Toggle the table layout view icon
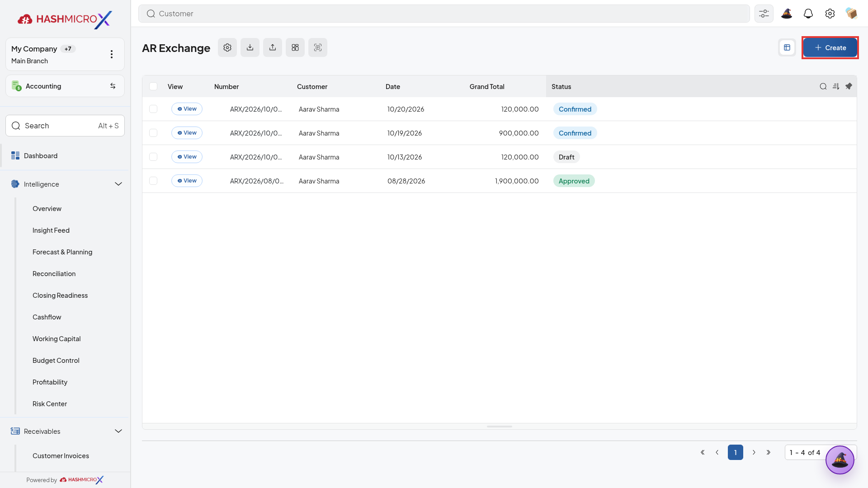868x488 pixels. 787,47
